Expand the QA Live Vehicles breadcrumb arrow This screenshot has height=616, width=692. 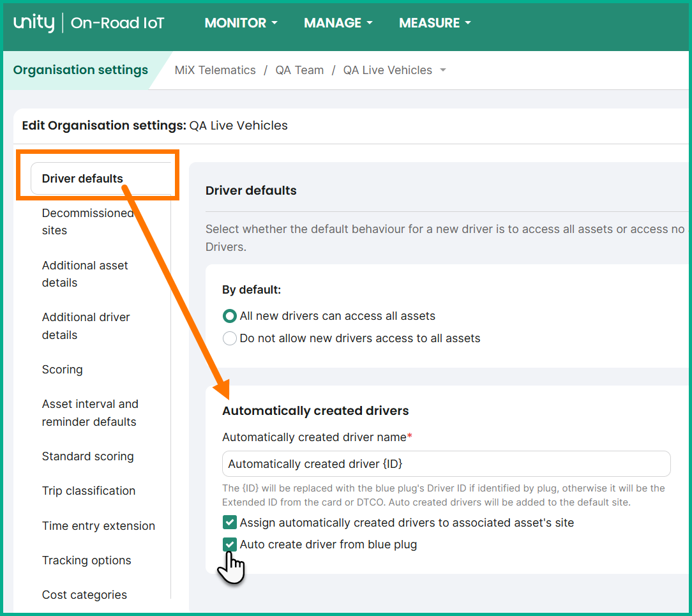(443, 70)
